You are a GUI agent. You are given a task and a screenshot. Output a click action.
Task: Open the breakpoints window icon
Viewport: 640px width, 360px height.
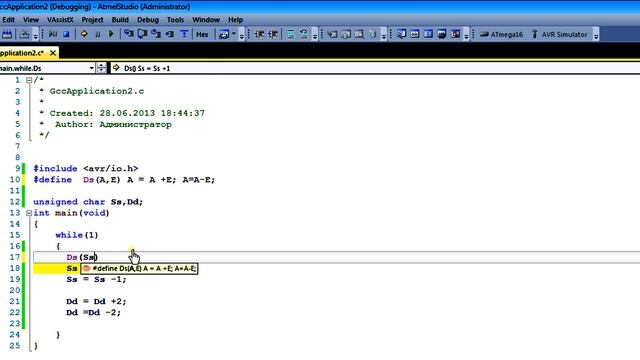click(x=224, y=35)
